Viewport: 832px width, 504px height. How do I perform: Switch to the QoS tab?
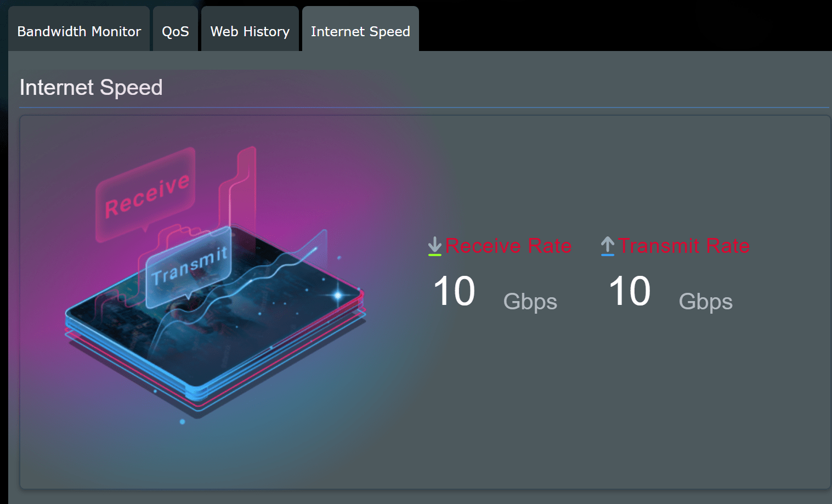click(176, 31)
